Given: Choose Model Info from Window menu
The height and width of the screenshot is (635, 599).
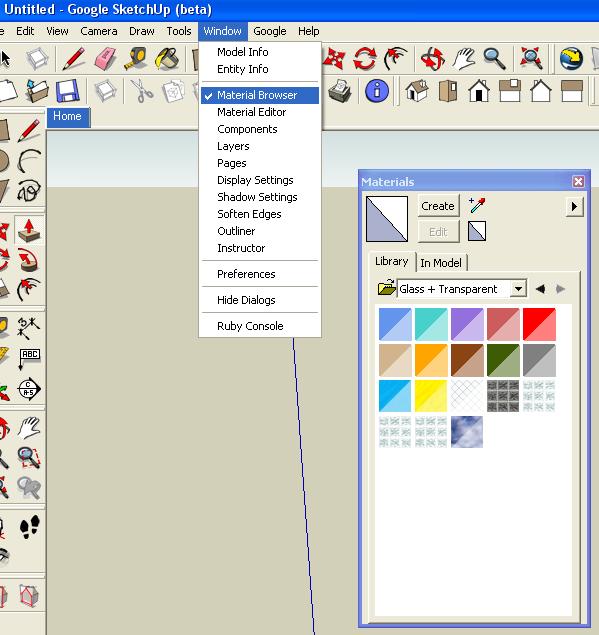Looking at the screenshot, I should click(x=260, y=52).
